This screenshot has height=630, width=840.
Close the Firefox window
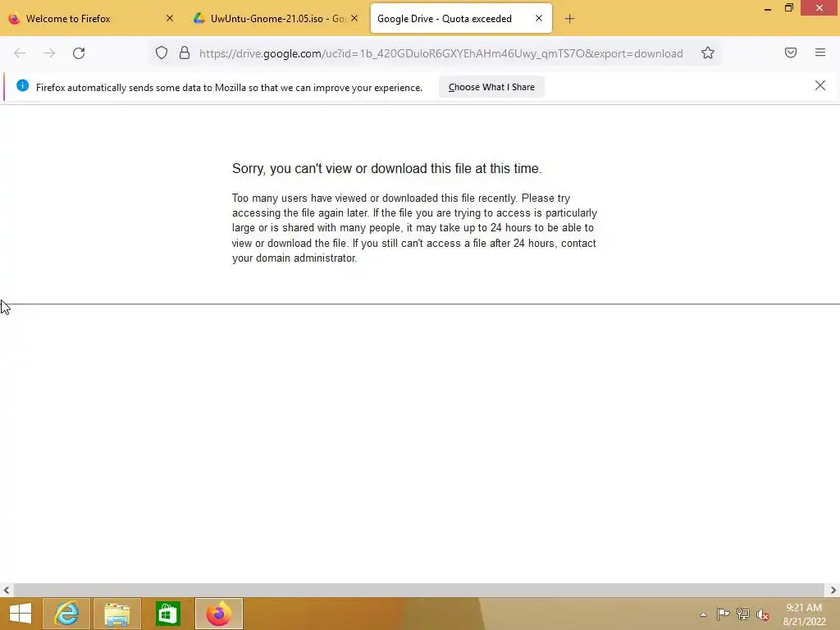click(819, 8)
